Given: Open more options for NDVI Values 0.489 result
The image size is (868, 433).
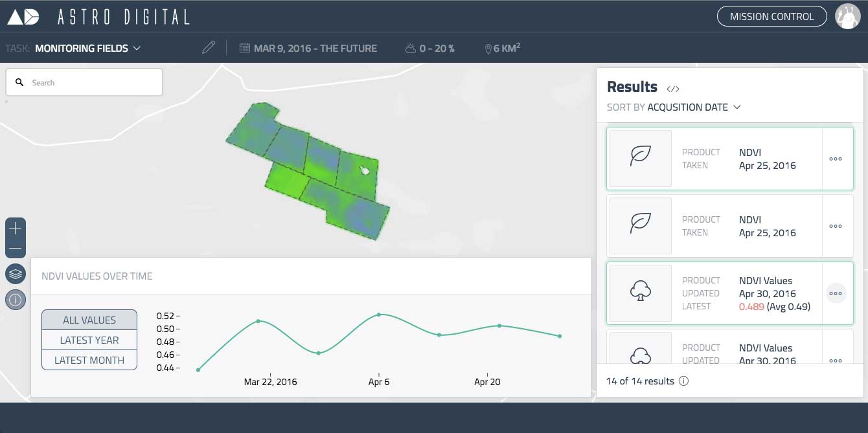Looking at the screenshot, I should [836, 293].
